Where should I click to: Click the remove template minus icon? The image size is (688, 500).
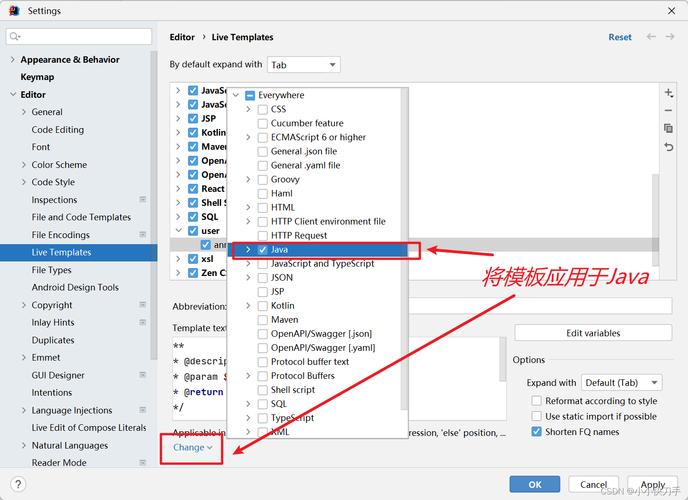(669, 110)
